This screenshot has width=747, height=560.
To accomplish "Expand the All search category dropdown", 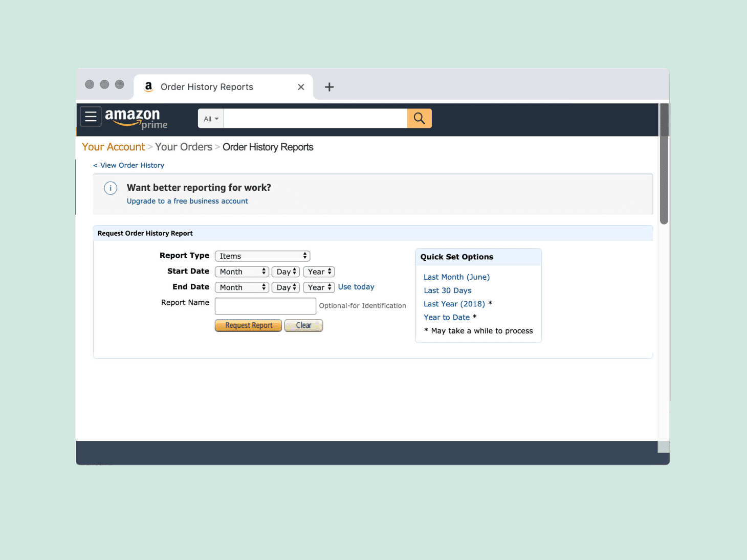I will tap(211, 119).
